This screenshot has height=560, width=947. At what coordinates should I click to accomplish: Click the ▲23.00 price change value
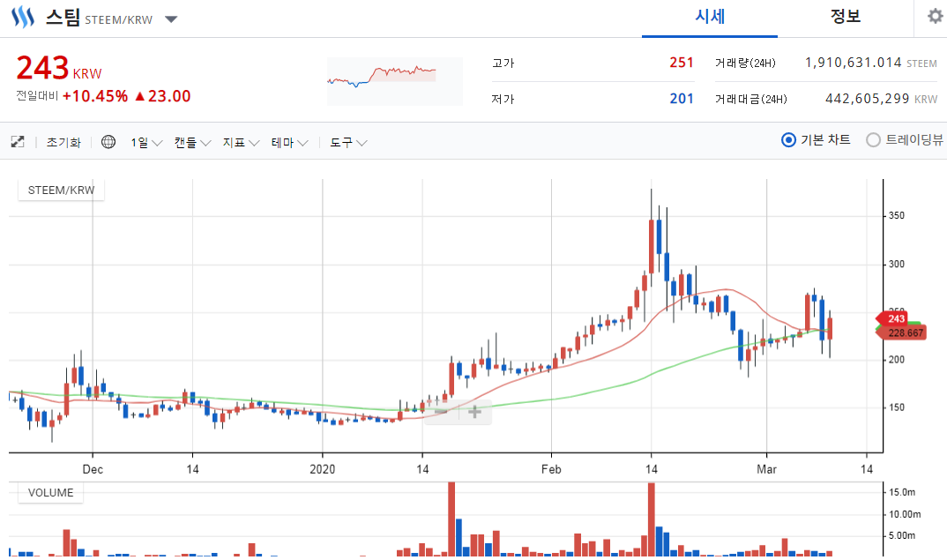(x=162, y=96)
